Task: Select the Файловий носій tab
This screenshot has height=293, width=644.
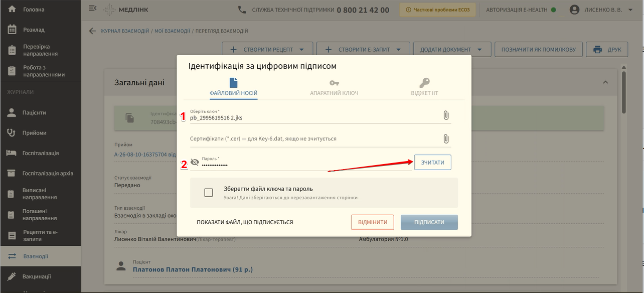Action: [x=233, y=88]
